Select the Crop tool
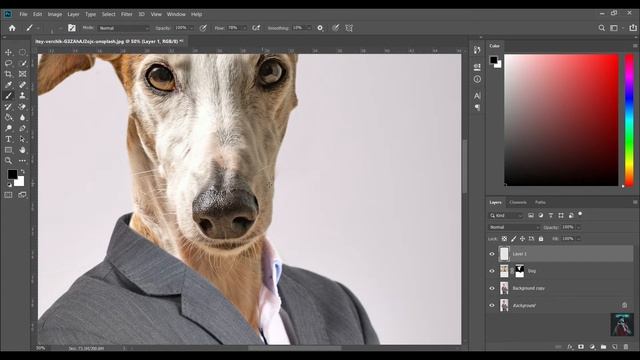The height and width of the screenshot is (360, 640). 8,74
